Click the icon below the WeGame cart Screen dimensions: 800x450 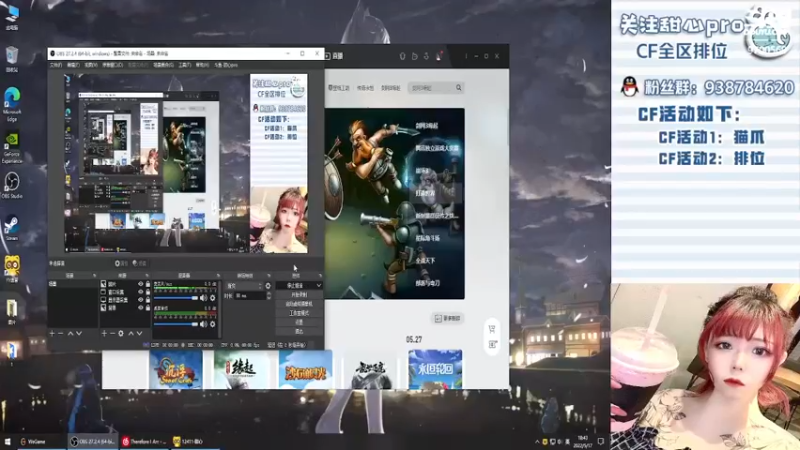[492, 344]
